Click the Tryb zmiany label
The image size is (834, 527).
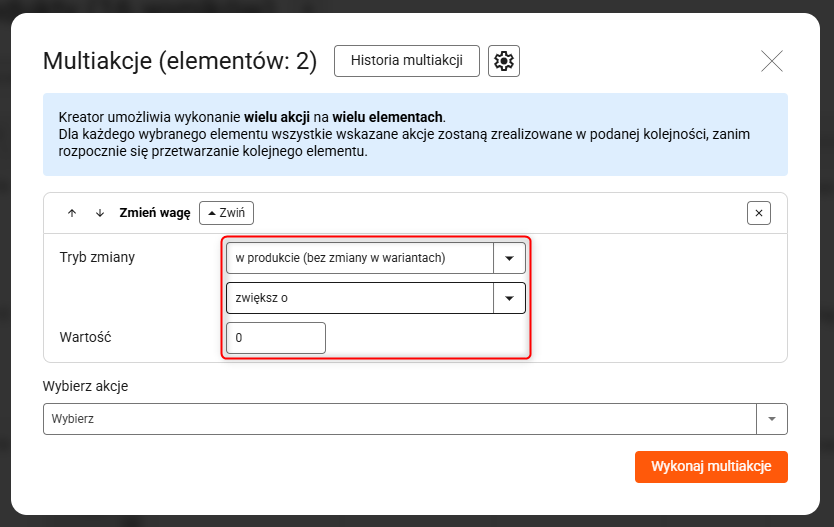coord(97,257)
